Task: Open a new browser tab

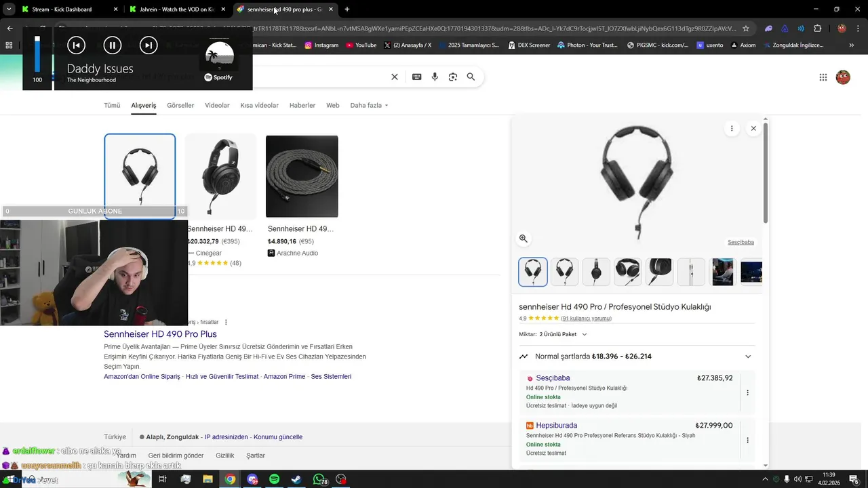Action: point(347,9)
